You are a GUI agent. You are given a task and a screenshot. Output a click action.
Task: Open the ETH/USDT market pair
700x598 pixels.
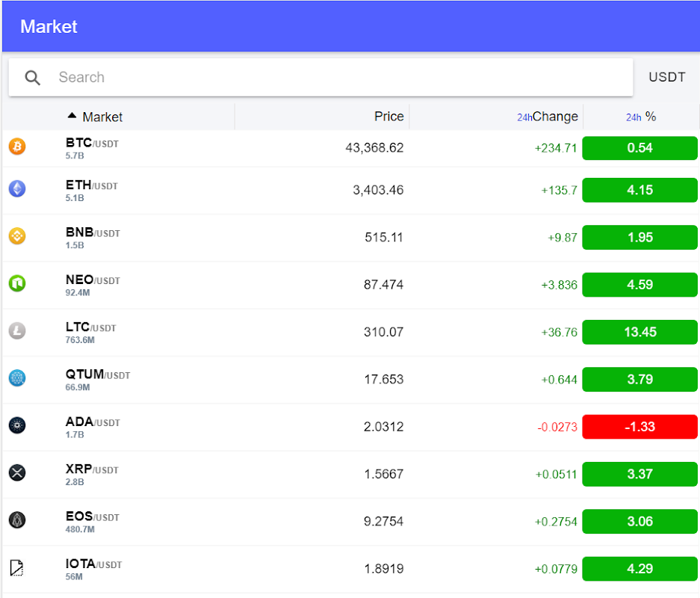click(x=92, y=185)
